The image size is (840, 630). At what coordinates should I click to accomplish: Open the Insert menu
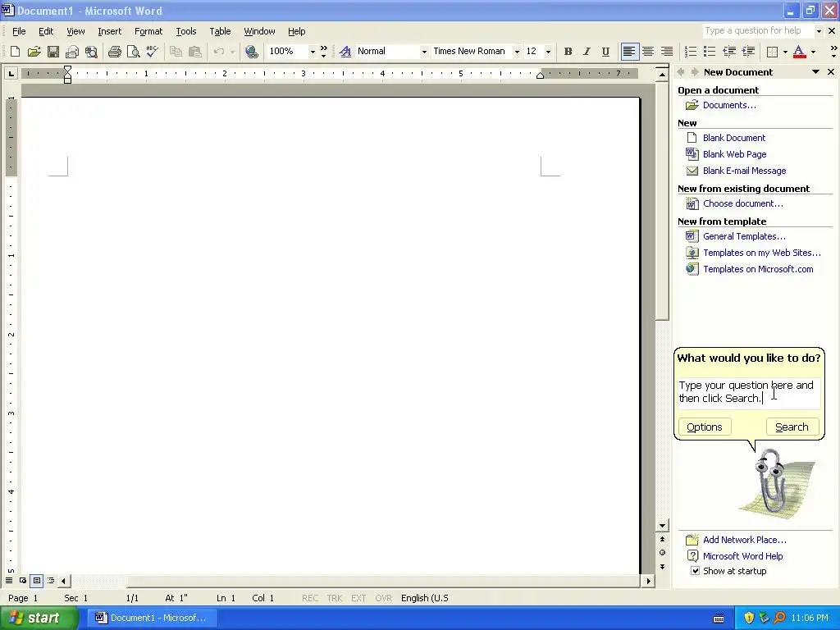(x=109, y=31)
